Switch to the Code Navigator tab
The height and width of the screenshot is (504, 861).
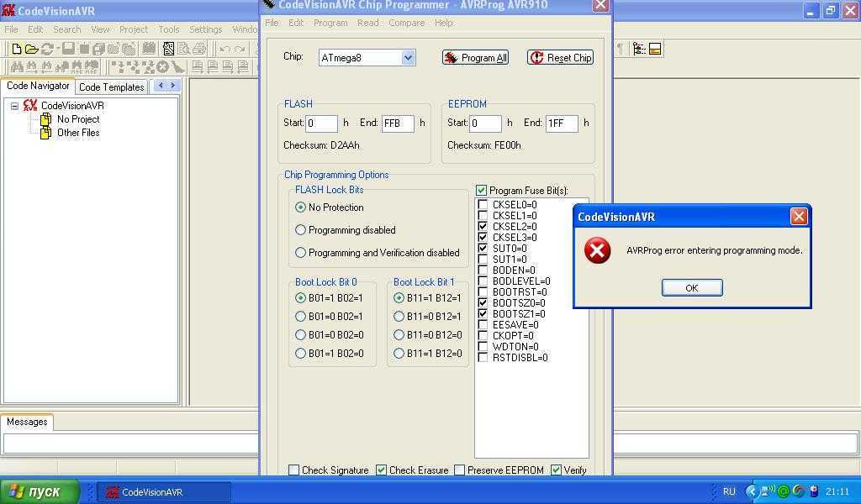(x=38, y=86)
